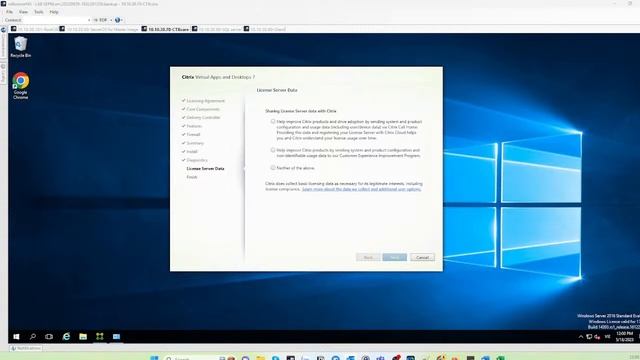Viewport: 640px width, 360px height.
Task: Show hidden tray icons in remote taskbar
Action: pos(581,337)
